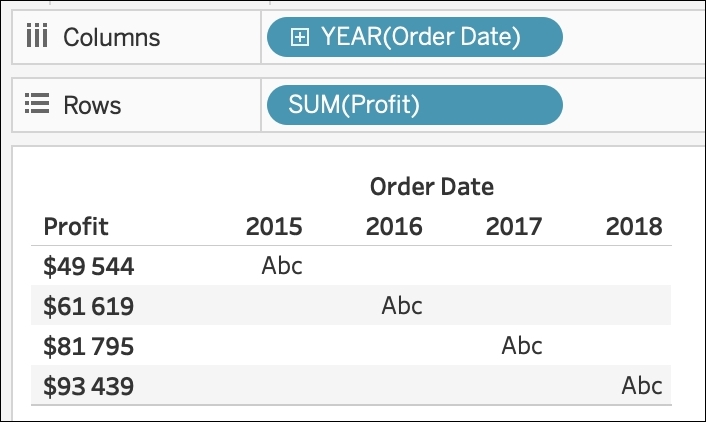Screen dimensions: 706x422
Task: Click the Columns shelf label
Action: tap(111, 38)
